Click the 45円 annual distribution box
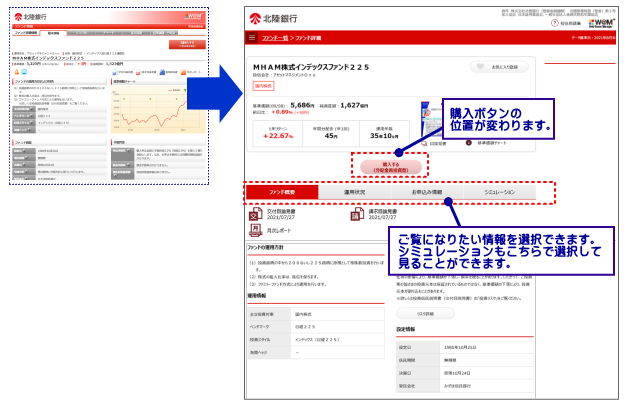 pos(331,133)
